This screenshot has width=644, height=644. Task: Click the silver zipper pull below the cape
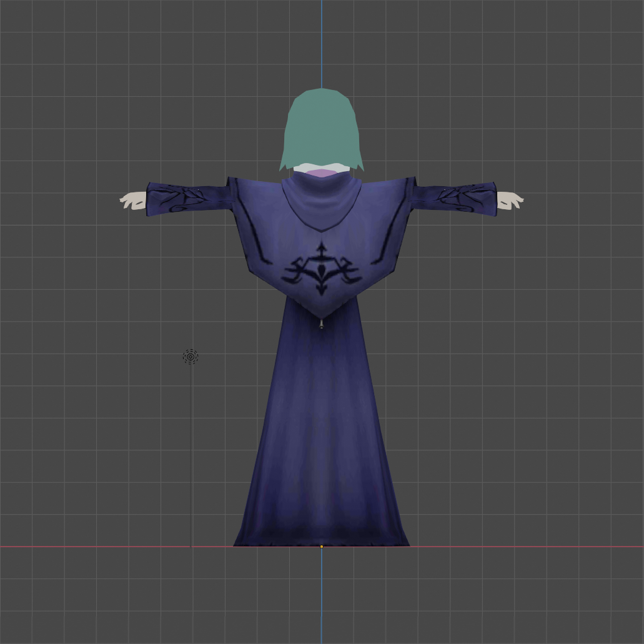pos(322,325)
